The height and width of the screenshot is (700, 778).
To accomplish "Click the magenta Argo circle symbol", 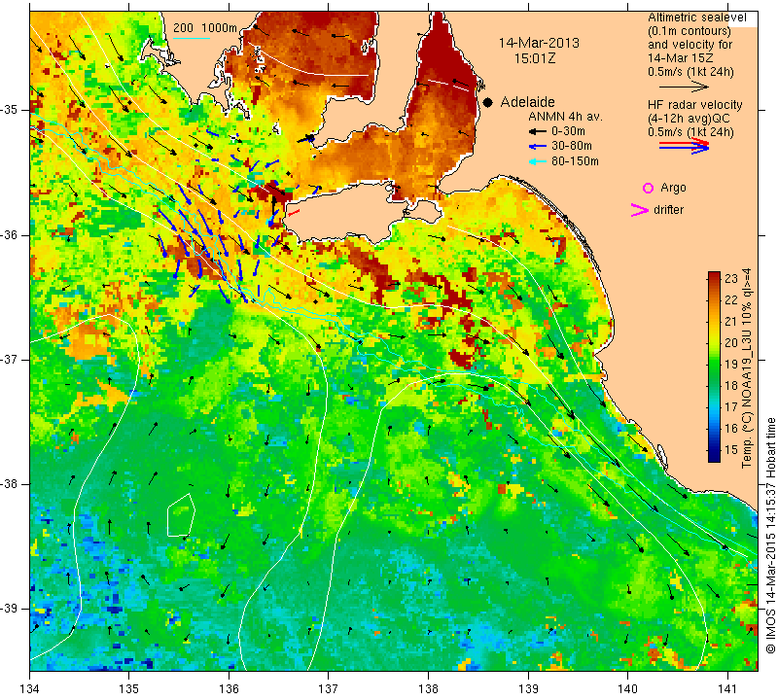I will [648, 188].
